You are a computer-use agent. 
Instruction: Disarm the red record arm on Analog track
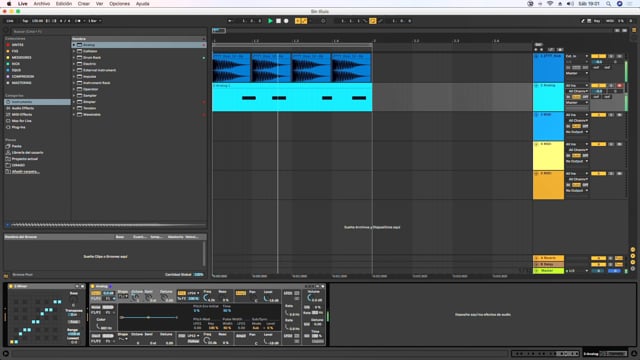620,86
